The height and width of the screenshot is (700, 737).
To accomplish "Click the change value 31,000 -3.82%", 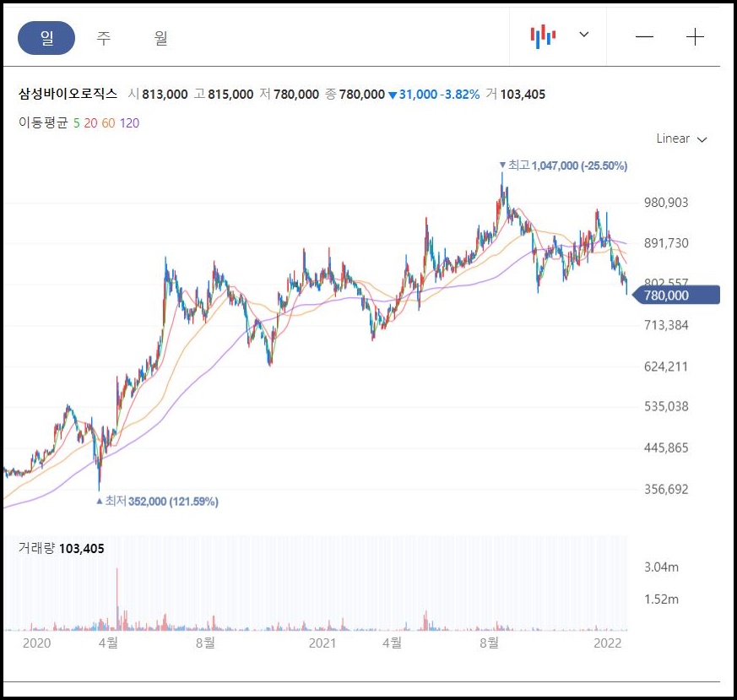I will (434, 95).
